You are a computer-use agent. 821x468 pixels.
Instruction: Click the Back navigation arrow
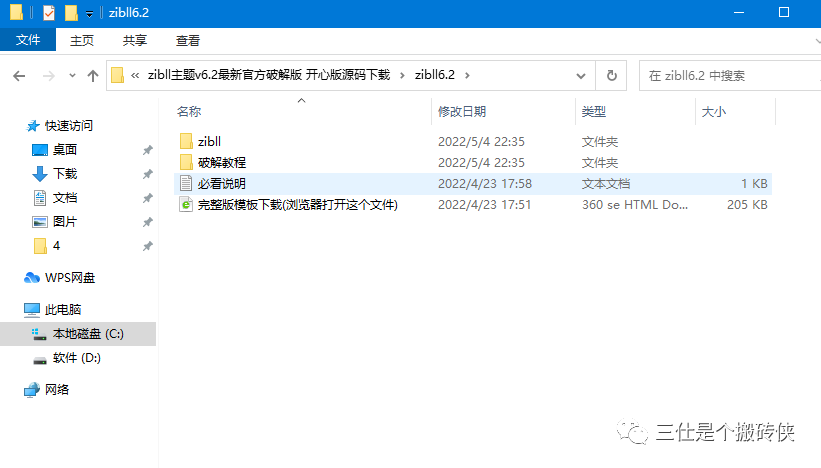tap(19, 76)
